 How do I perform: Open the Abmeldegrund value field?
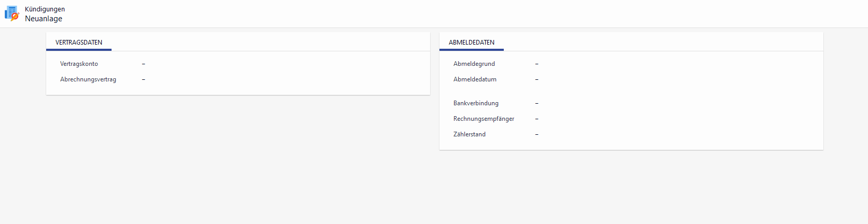[x=537, y=64]
